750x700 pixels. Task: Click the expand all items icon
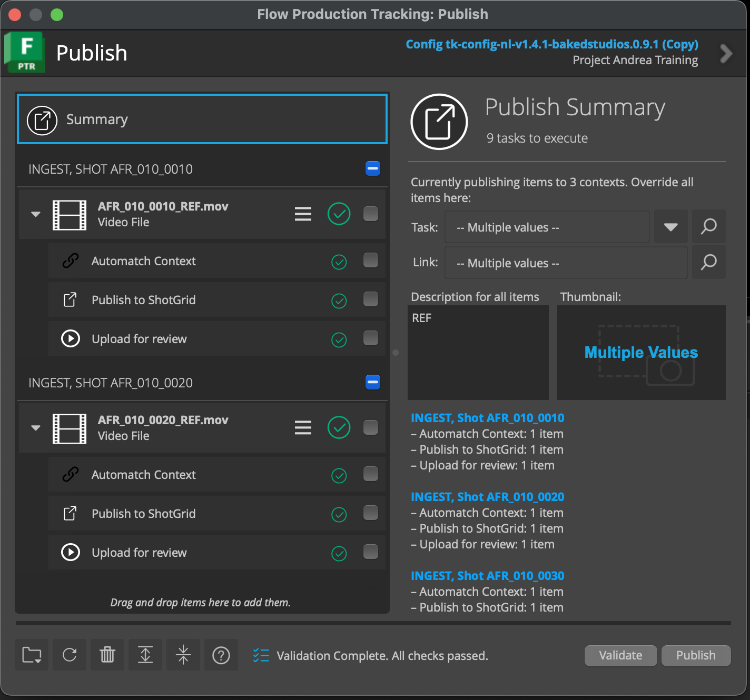[x=145, y=655]
